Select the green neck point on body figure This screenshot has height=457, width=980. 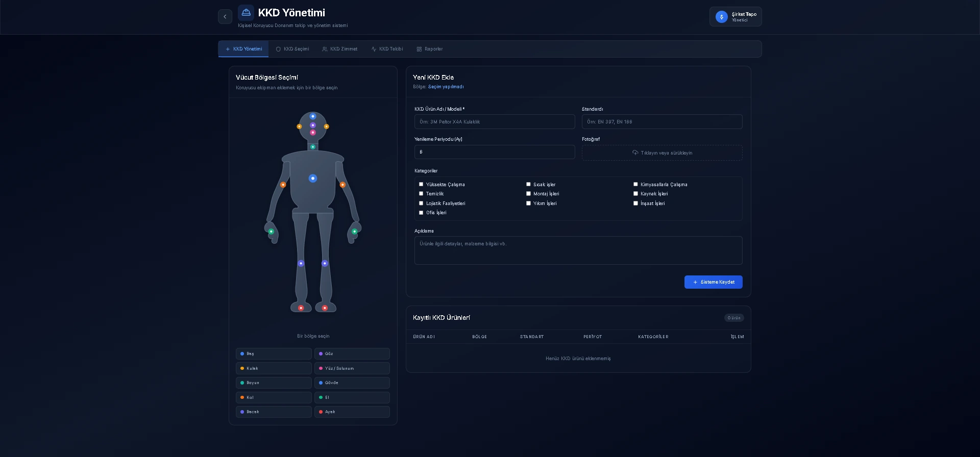click(313, 147)
